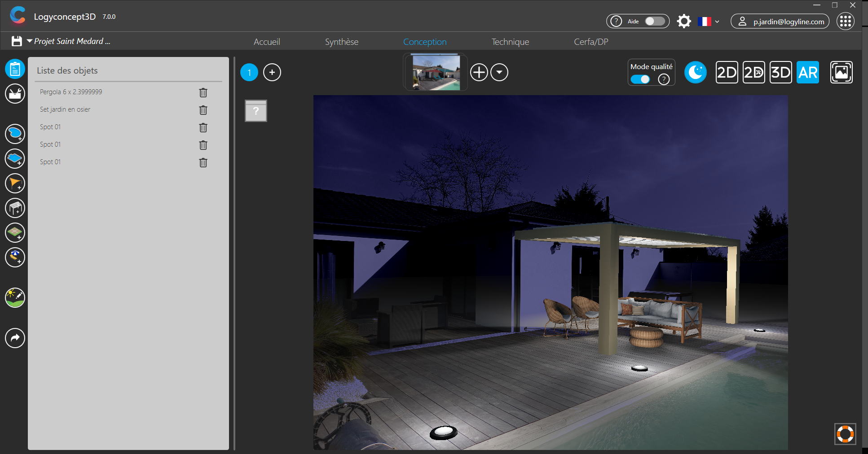The width and height of the screenshot is (868, 454).
Task: Save the project with floppy icon
Action: [x=17, y=41]
